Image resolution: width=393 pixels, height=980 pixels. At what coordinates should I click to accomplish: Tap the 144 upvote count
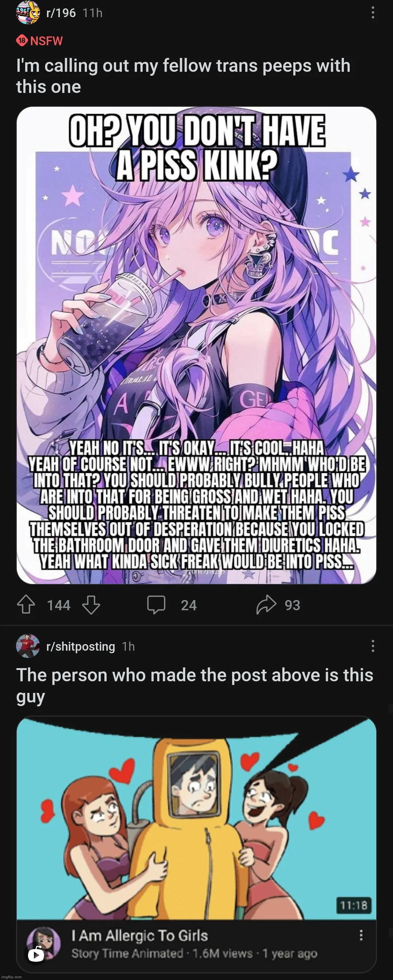pos(59,605)
